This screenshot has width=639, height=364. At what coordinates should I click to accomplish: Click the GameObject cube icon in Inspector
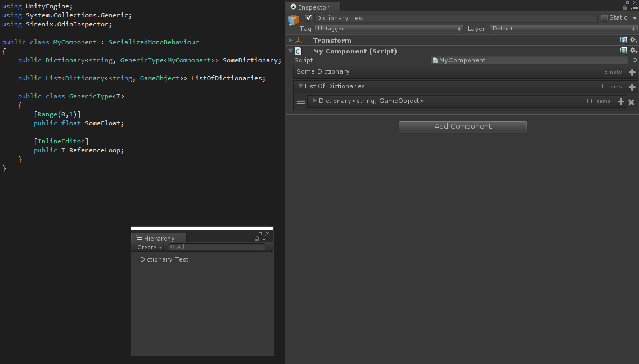coord(294,20)
